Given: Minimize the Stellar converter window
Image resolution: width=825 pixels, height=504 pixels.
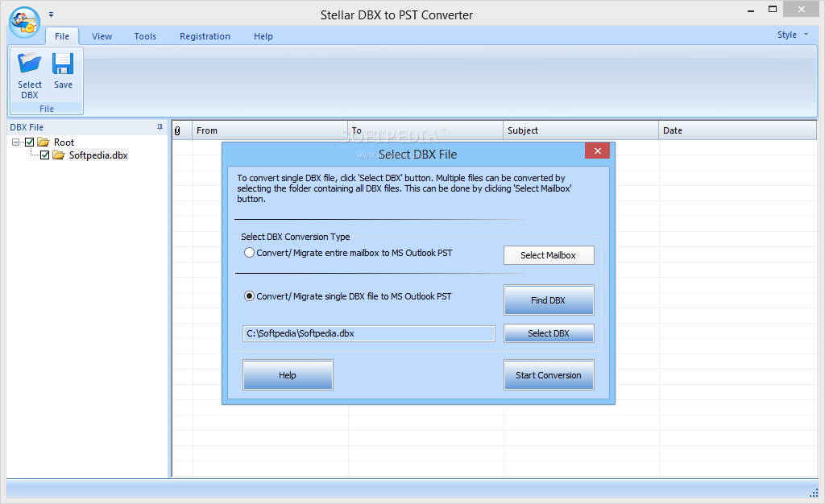Looking at the screenshot, I should pyautogui.click(x=751, y=10).
